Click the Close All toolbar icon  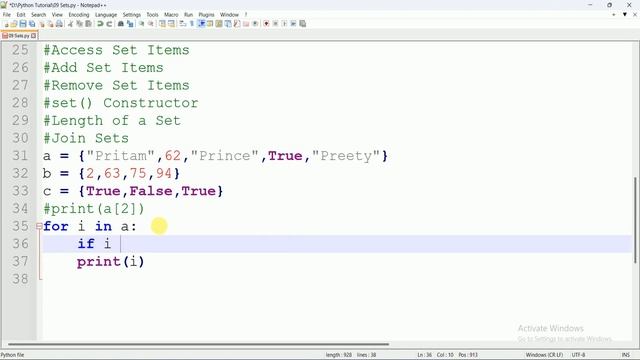(x=50, y=24)
